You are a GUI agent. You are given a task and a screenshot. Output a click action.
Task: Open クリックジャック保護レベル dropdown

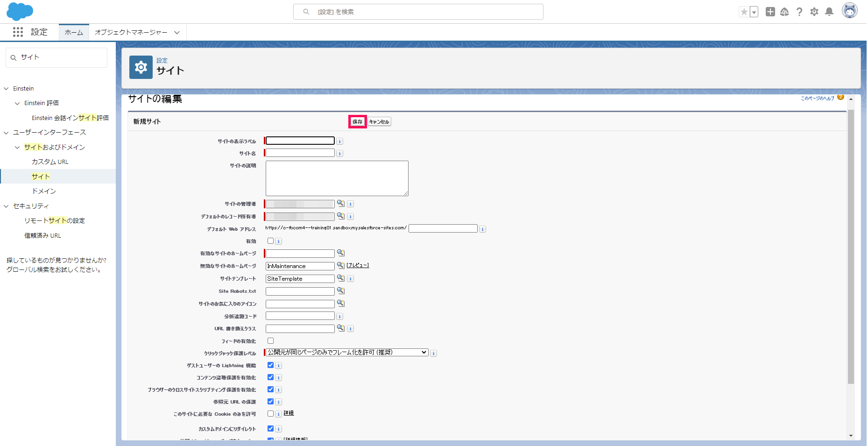coord(347,353)
